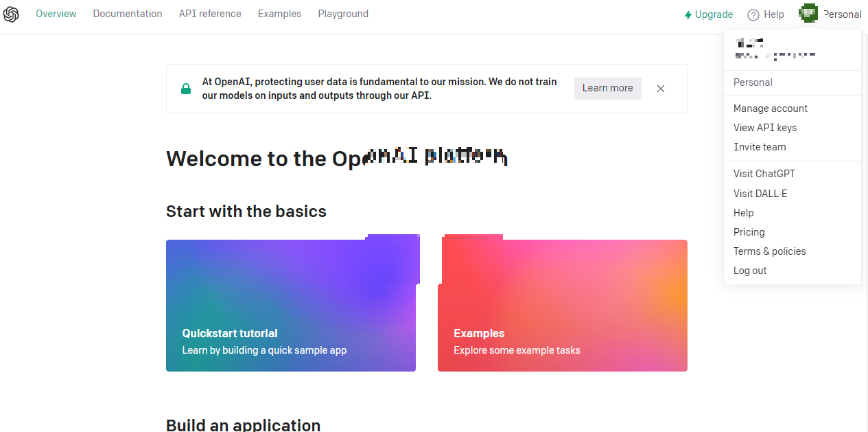Log out from the account menu
The width and height of the screenshot is (868, 432).
pyautogui.click(x=750, y=271)
